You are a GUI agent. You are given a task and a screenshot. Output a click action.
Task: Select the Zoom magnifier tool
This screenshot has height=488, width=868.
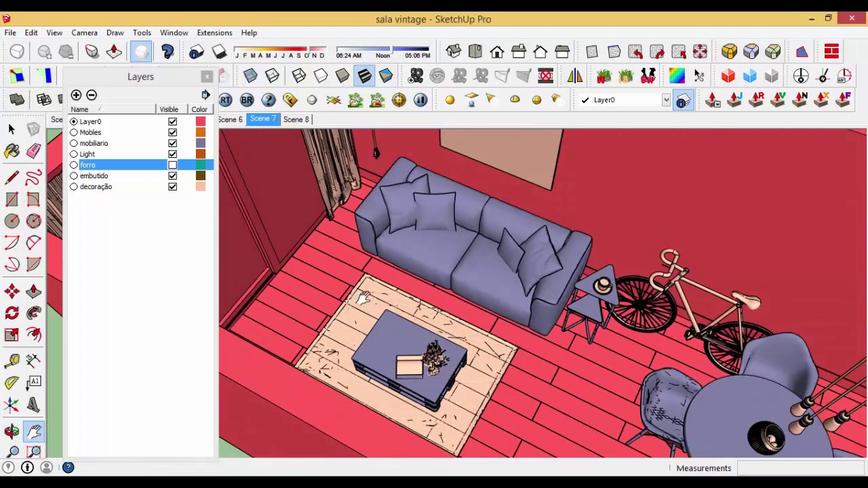(x=12, y=452)
